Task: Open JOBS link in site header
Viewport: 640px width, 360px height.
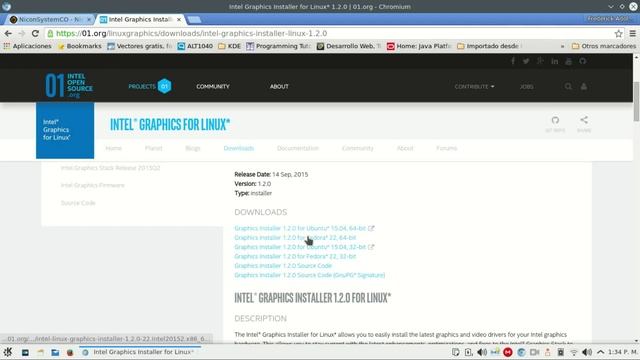Action: [526, 87]
